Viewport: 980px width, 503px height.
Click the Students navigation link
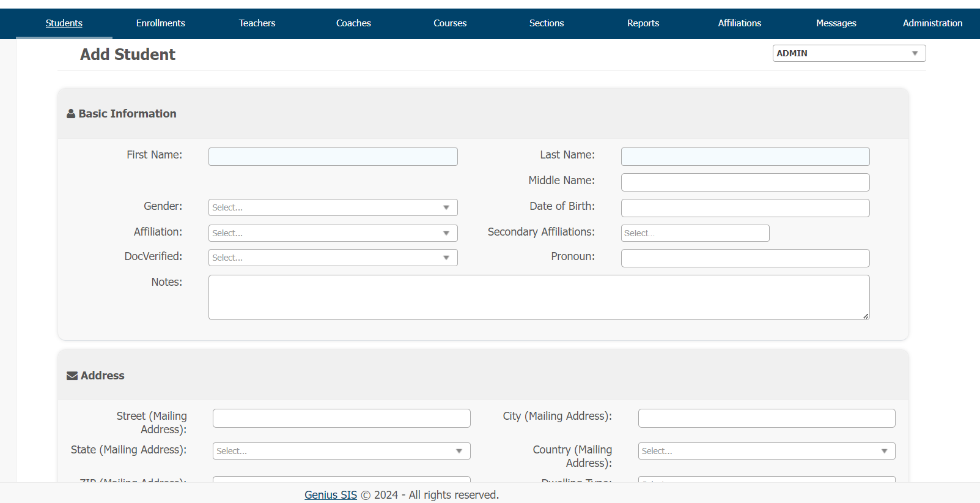[x=64, y=23]
